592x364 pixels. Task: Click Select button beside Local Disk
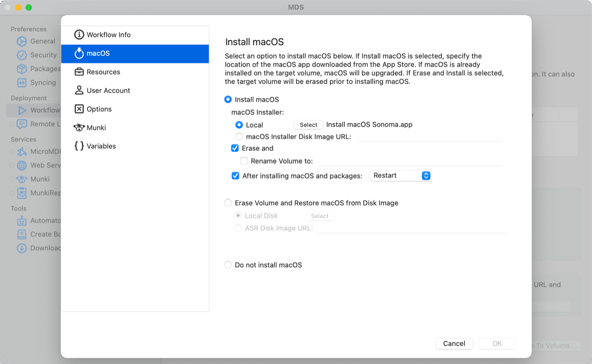(320, 216)
